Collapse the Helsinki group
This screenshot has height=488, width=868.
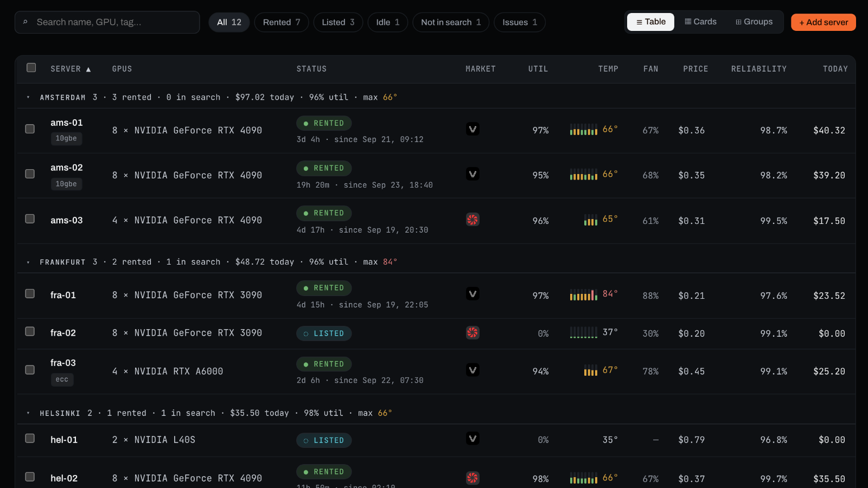pos(28,413)
